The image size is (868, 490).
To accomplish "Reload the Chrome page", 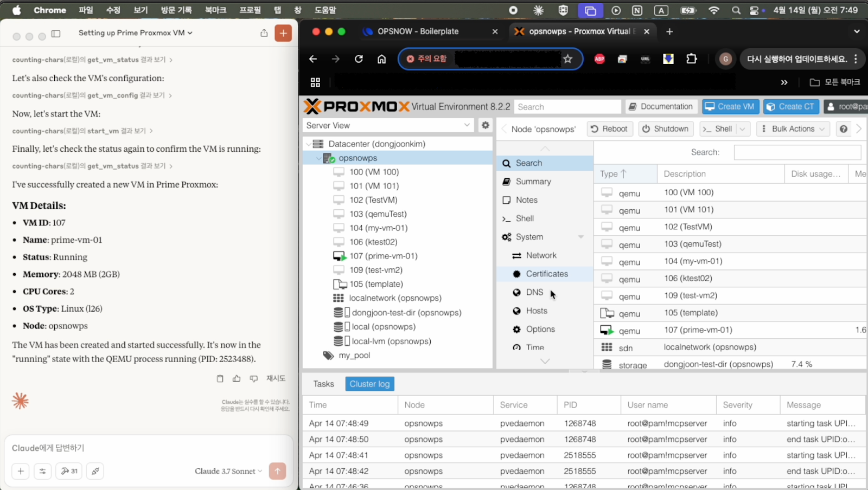I will (359, 59).
